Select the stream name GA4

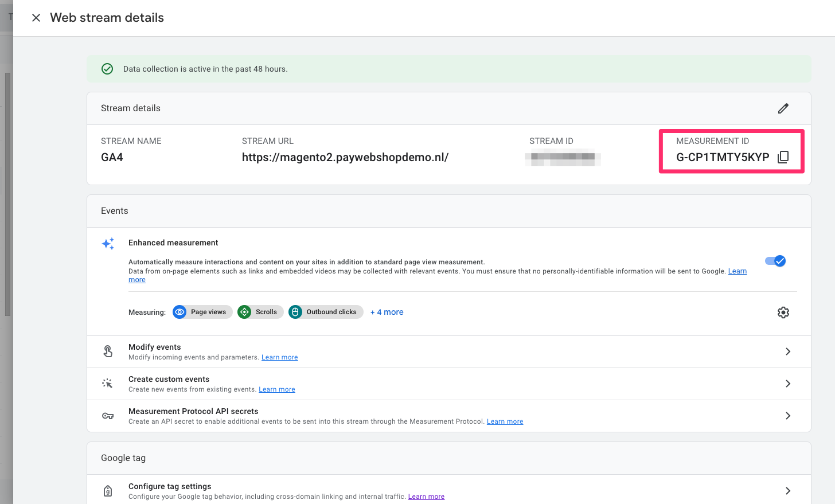[112, 157]
